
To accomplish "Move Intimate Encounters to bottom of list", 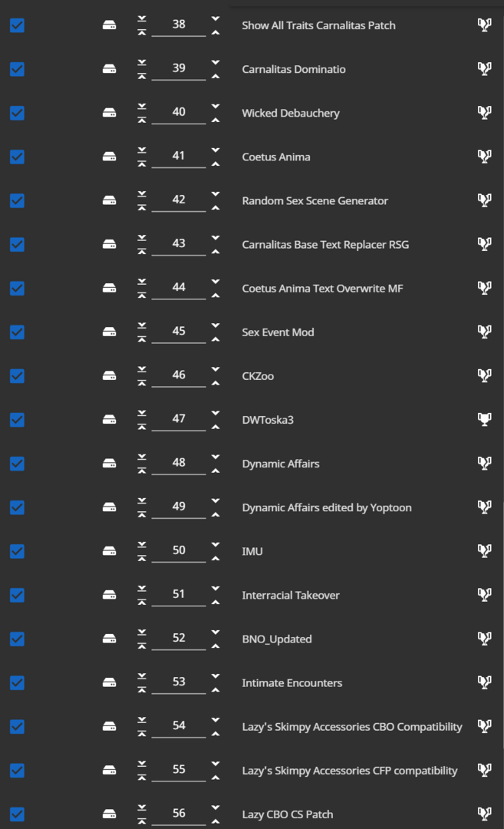I will (x=142, y=676).
